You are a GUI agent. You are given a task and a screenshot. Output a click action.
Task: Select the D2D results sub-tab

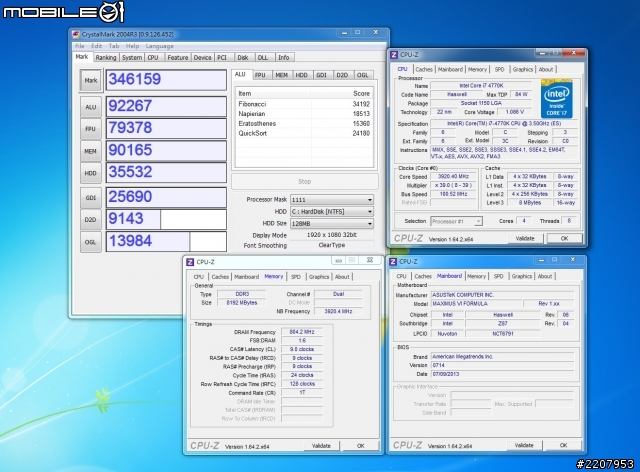click(x=342, y=75)
